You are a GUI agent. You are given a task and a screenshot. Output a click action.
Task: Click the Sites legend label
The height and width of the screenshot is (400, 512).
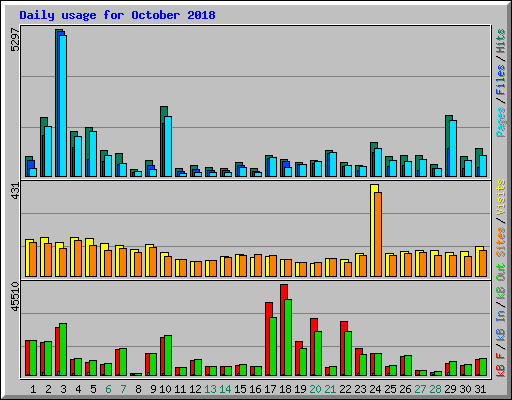click(x=501, y=242)
